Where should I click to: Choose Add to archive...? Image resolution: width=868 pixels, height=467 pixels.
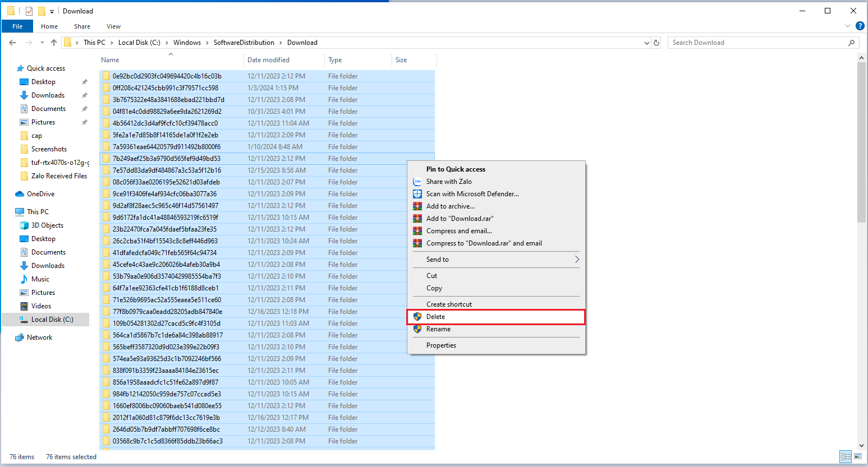coord(496,206)
